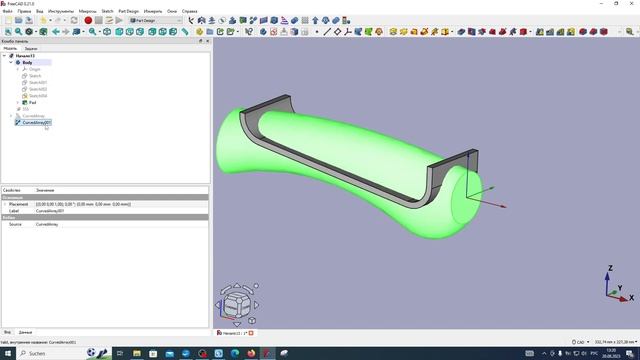
Task: Click the Create Body icon
Action: coord(263,32)
